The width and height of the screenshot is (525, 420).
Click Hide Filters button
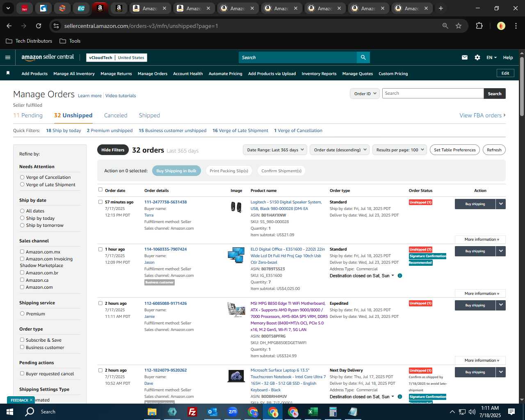(113, 150)
